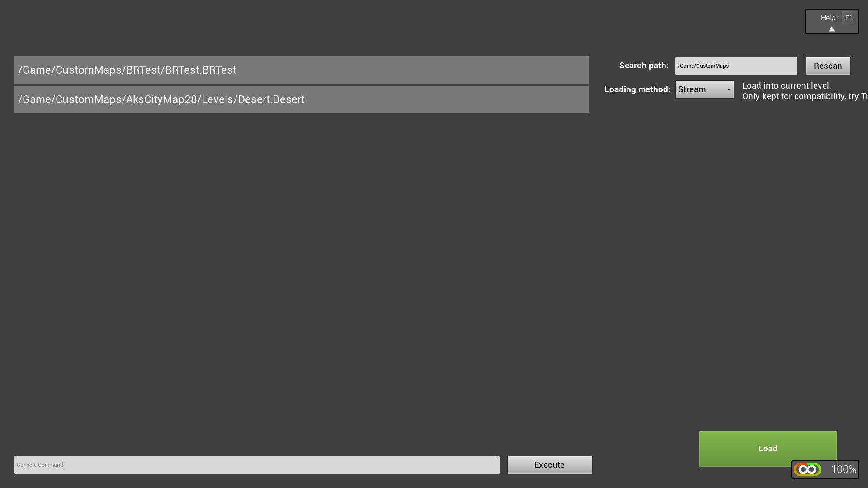Click the rainbow infinity logo icon

coord(807,469)
